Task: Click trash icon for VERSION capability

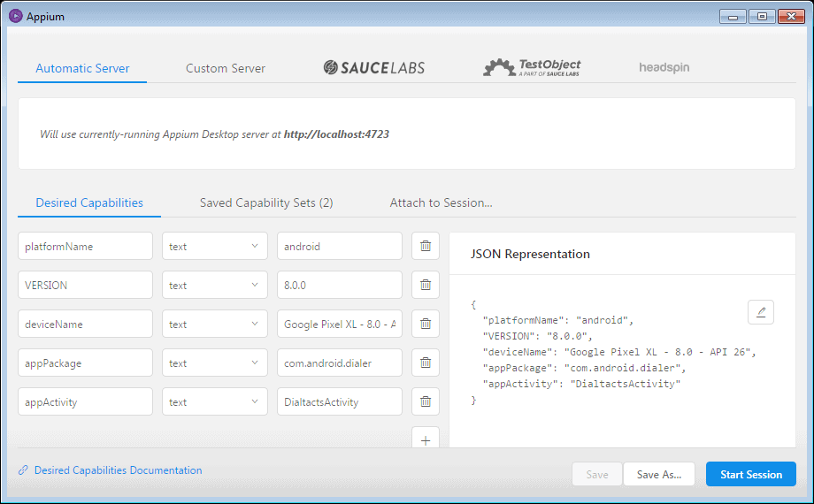Action: coord(426,286)
